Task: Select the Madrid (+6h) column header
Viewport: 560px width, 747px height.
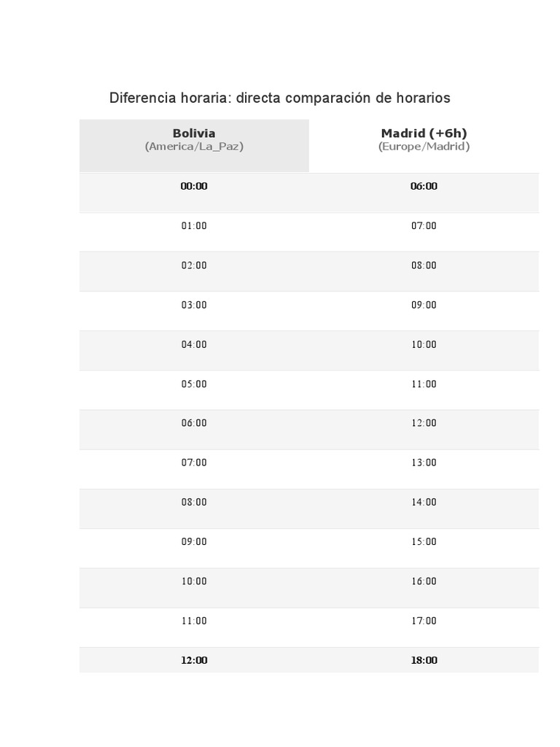Action: click(x=424, y=133)
